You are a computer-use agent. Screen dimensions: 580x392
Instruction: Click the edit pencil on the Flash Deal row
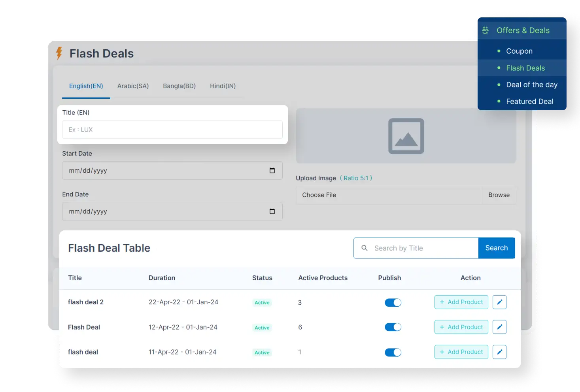click(499, 327)
